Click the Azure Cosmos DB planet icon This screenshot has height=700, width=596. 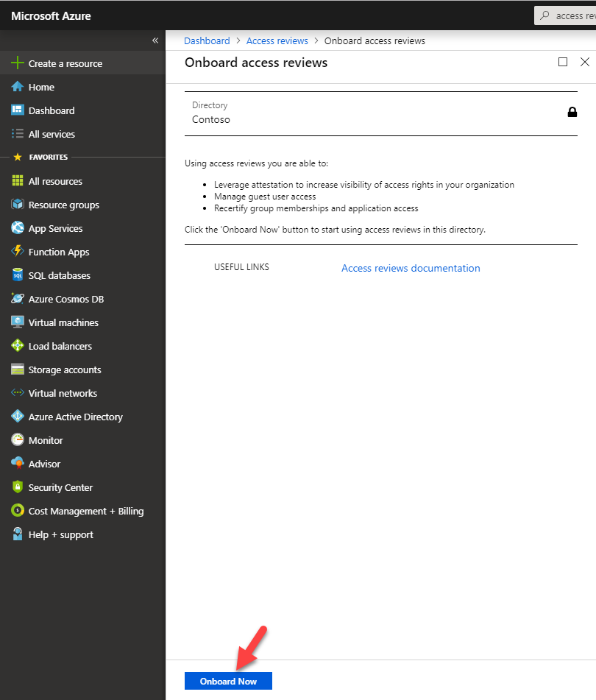tap(18, 299)
